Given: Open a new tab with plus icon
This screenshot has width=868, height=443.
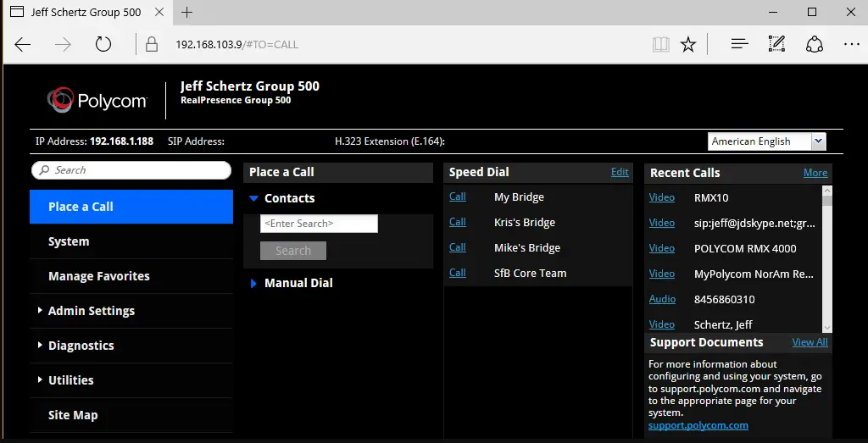Looking at the screenshot, I should tap(187, 12).
